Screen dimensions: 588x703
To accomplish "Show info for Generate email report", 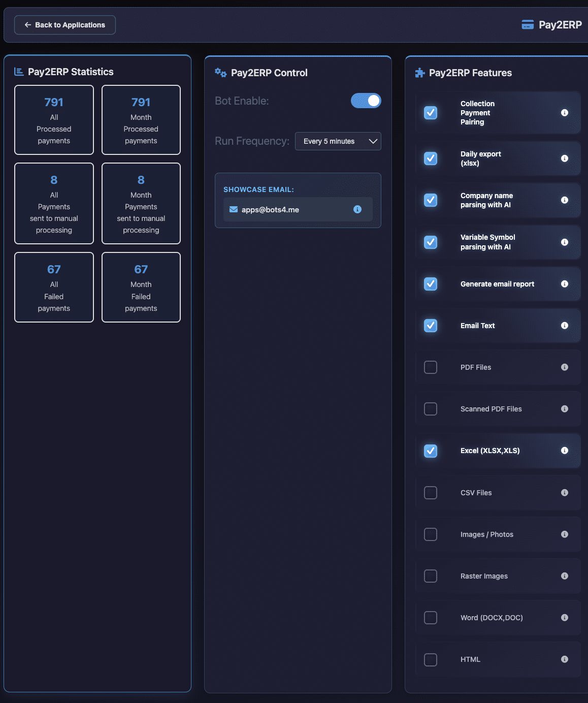I will [x=564, y=284].
